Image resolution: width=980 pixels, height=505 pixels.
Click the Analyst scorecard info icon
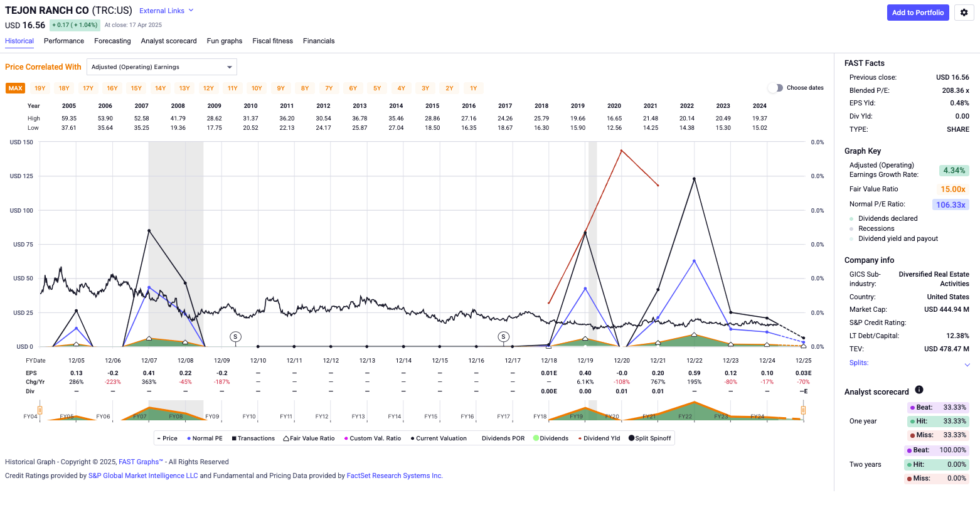click(x=919, y=390)
